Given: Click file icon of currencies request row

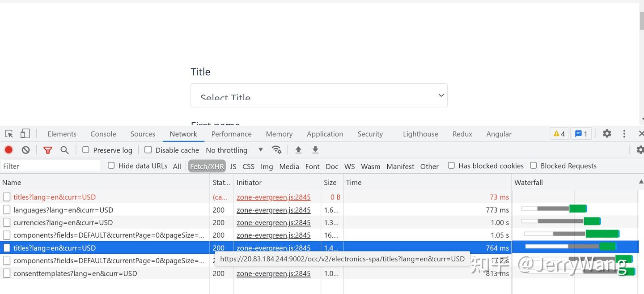Looking at the screenshot, I should coord(7,222).
